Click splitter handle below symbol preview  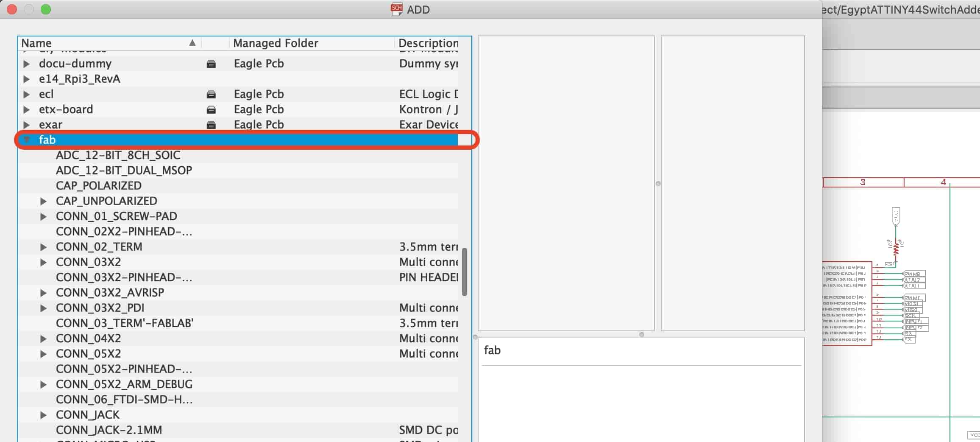point(642,335)
